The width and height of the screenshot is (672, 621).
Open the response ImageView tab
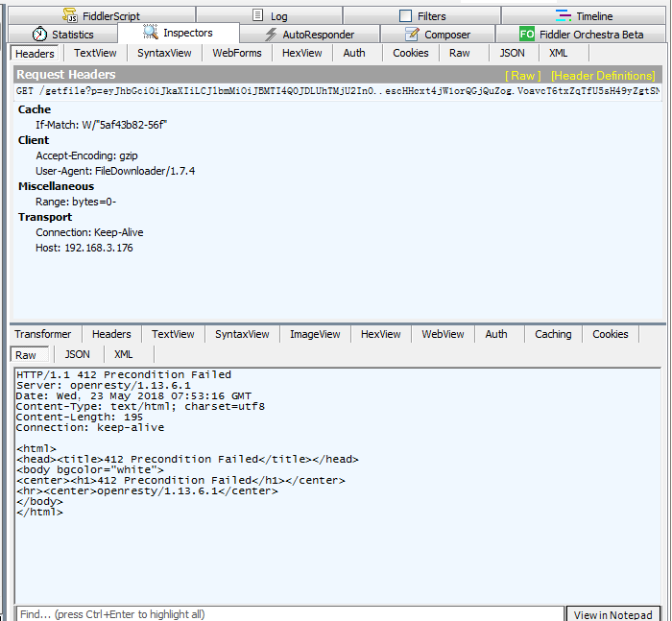[x=315, y=334]
